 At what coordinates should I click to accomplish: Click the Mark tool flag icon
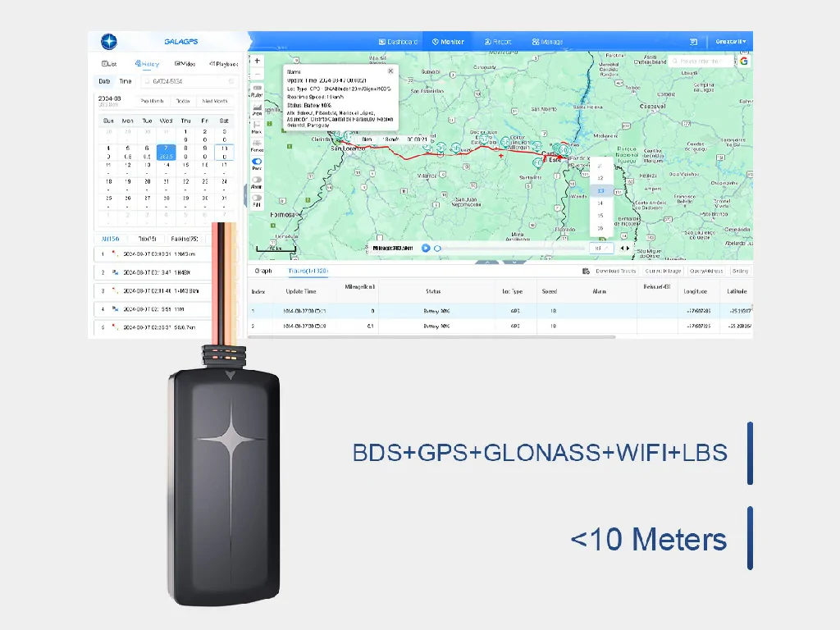(x=257, y=126)
